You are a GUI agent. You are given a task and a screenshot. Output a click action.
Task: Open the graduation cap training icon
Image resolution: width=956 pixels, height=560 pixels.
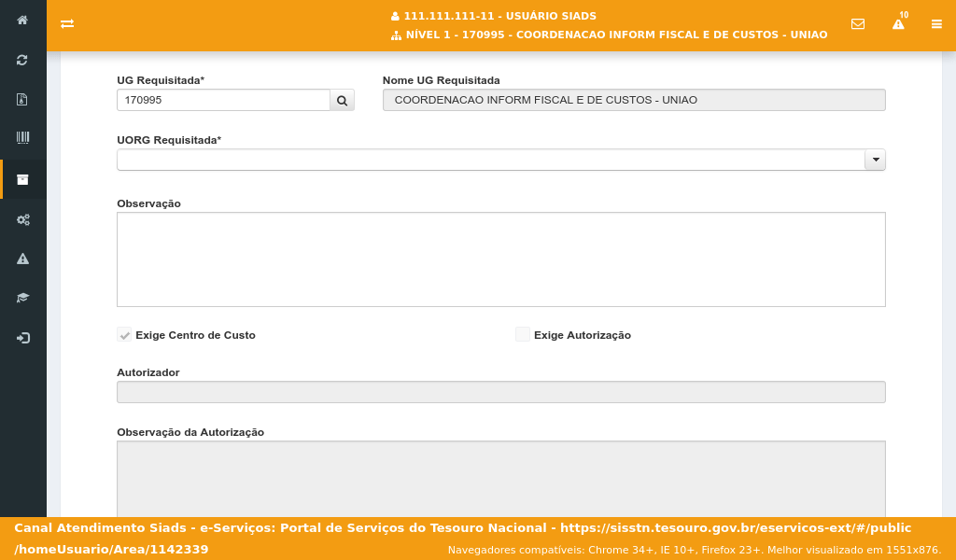click(22, 298)
